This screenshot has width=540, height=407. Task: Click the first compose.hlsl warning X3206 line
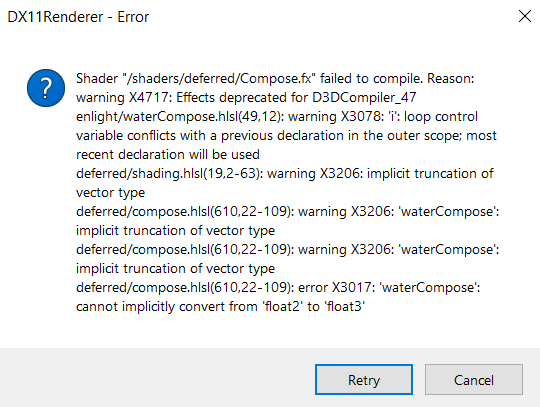click(288, 211)
